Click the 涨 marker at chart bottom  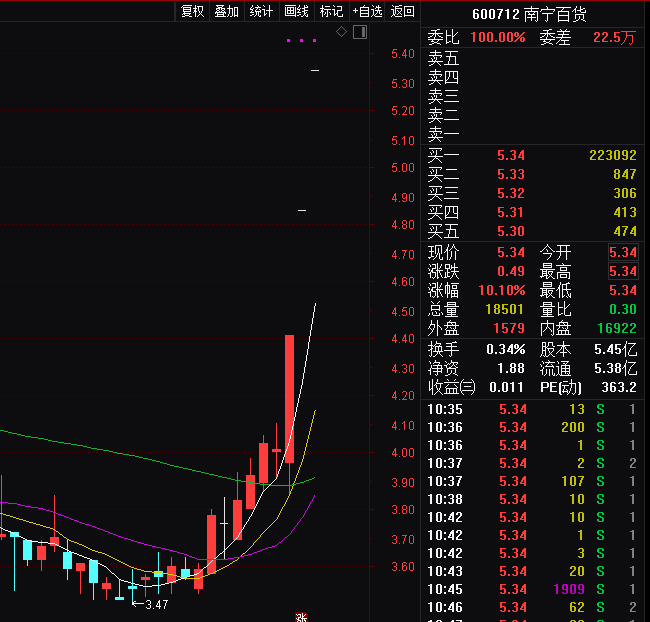point(301,618)
